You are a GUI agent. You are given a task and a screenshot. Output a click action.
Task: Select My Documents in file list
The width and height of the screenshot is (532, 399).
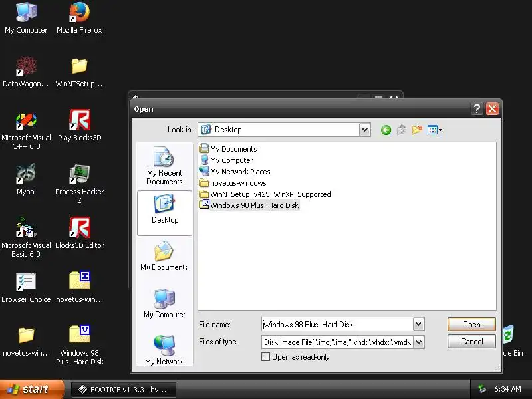click(x=228, y=148)
